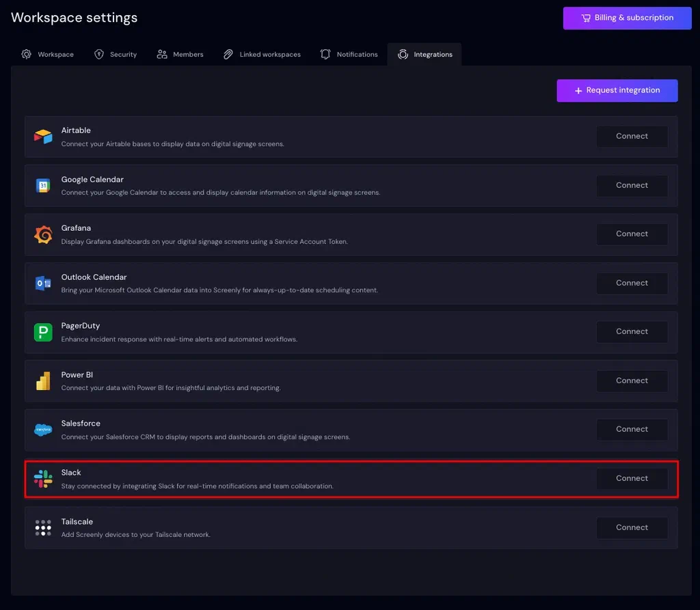
Task: Click the Salesforce integration title
Action: pyautogui.click(x=81, y=424)
